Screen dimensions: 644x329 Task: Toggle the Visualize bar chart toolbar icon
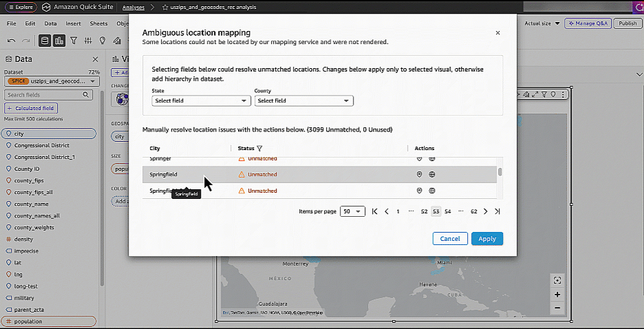(x=59, y=41)
